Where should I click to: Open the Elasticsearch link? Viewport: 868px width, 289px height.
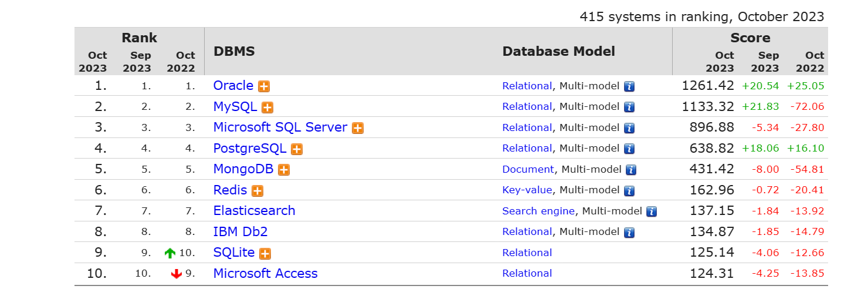(255, 211)
